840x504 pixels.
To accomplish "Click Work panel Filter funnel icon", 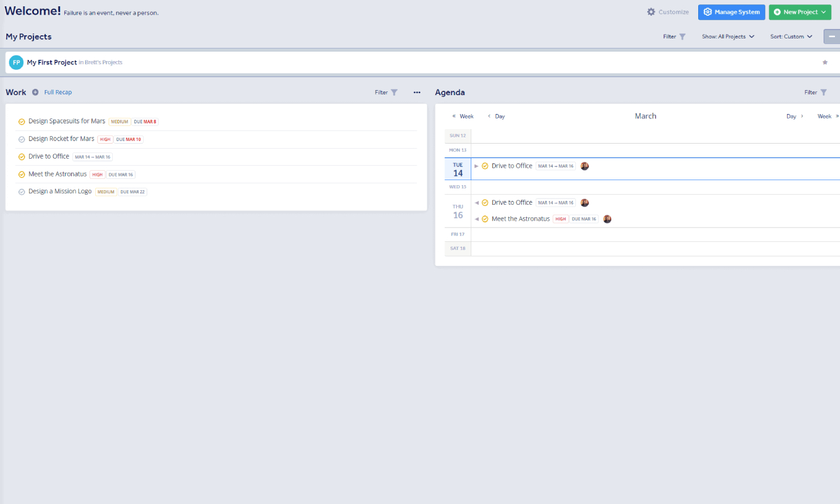I will pos(394,92).
